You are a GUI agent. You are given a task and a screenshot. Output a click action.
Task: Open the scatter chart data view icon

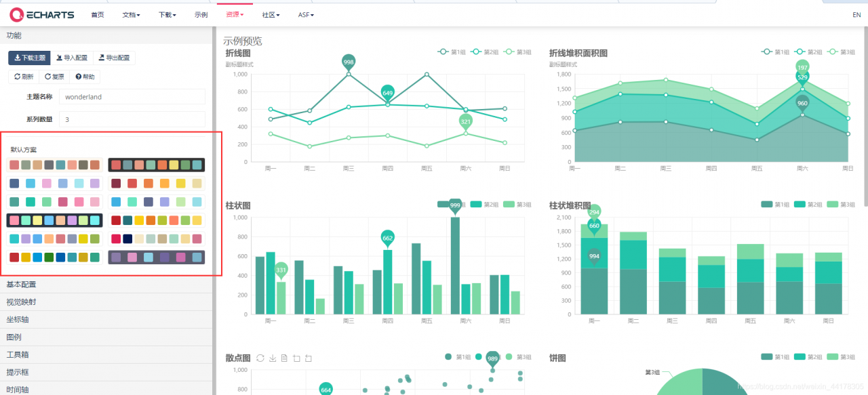coord(284,358)
